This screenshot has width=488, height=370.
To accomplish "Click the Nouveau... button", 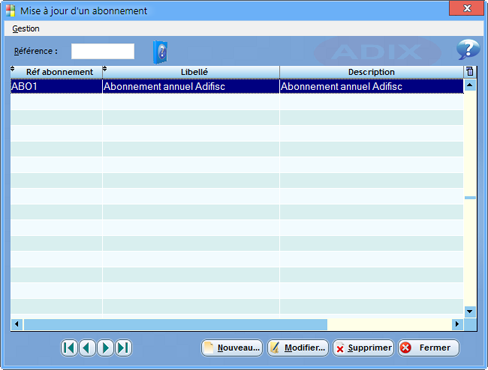I will tap(232, 348).
